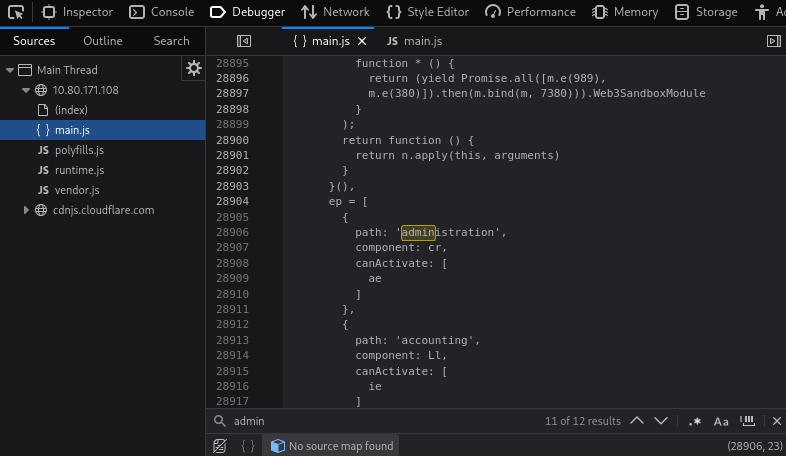Close the in-file search bar
The image size is (786, 456).
(x=776, y=421)
